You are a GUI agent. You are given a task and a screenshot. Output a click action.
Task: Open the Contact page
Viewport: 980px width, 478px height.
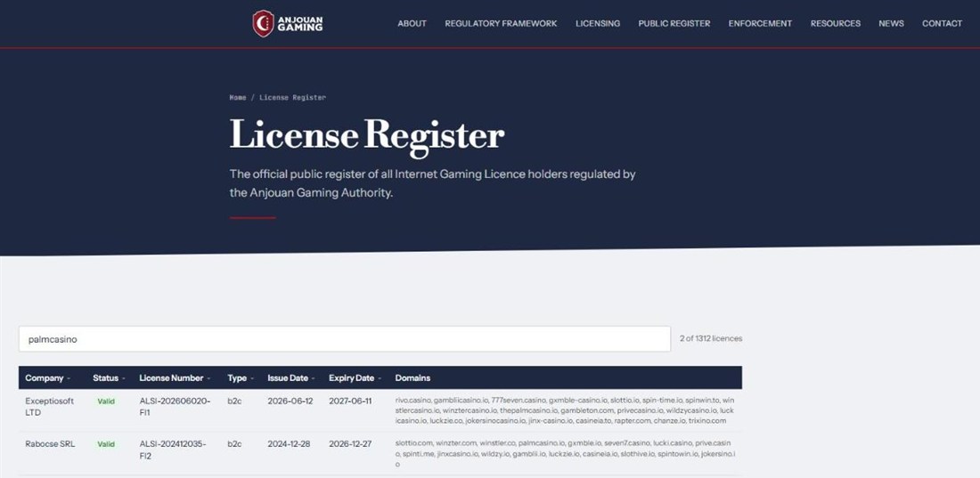tap(942, 23)
